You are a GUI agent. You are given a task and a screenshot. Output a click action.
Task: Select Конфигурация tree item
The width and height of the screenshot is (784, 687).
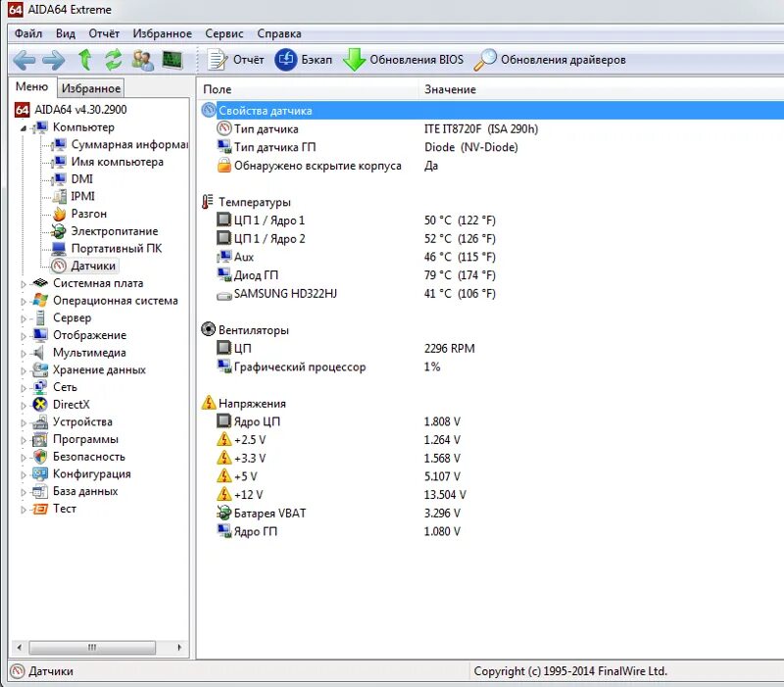[x=92, y=473]
